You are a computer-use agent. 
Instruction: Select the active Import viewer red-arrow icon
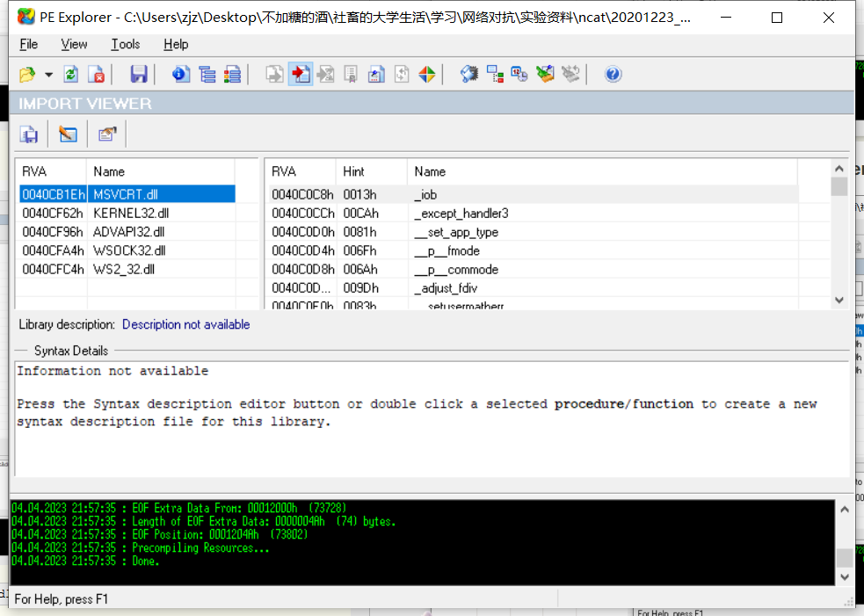coord(301,74)
